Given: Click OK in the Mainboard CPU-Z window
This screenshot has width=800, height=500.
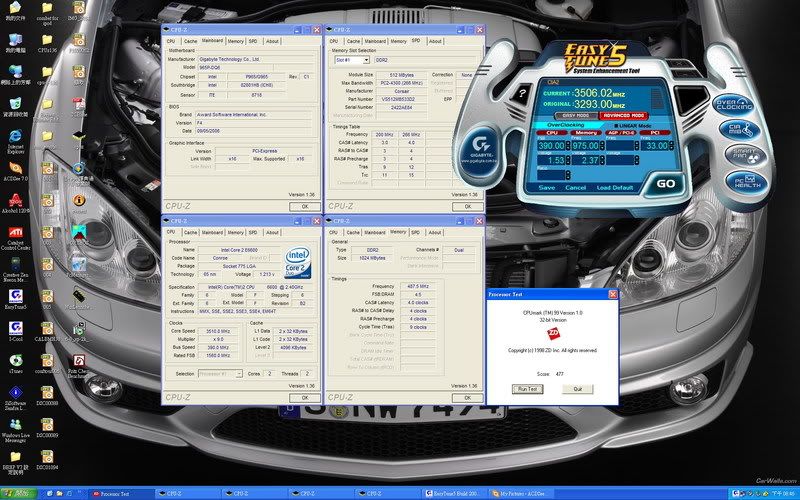Looking at the screenshot, I should pos(305,207).
